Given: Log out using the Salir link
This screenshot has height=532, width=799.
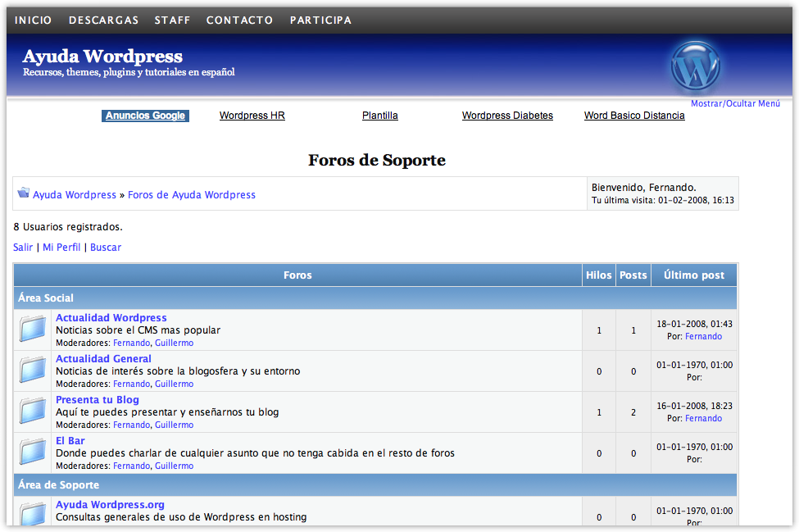Looking at the screenshot, I should 23,248.
